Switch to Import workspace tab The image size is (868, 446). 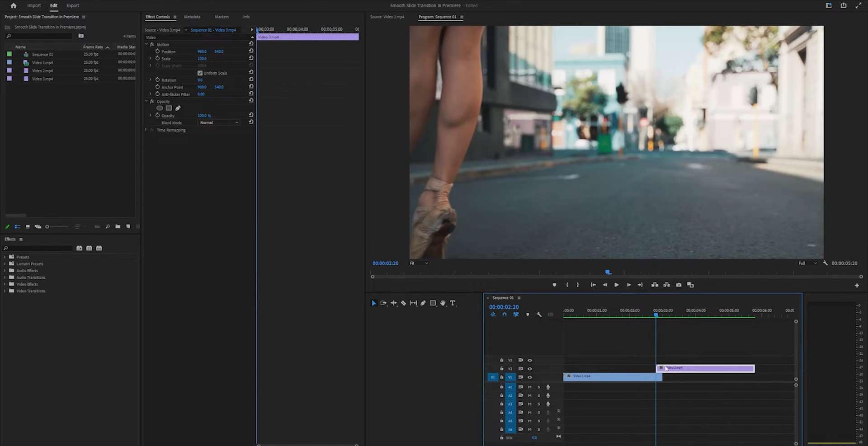point(34,5)
